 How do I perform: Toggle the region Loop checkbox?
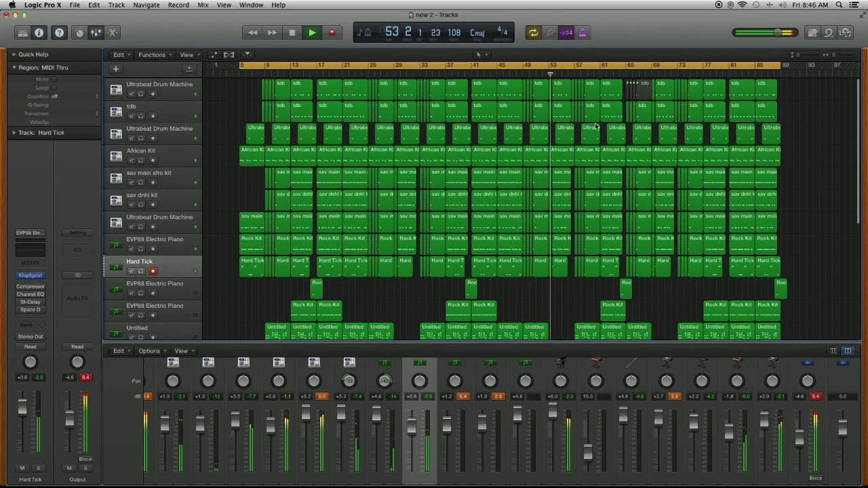pos(54,88)
